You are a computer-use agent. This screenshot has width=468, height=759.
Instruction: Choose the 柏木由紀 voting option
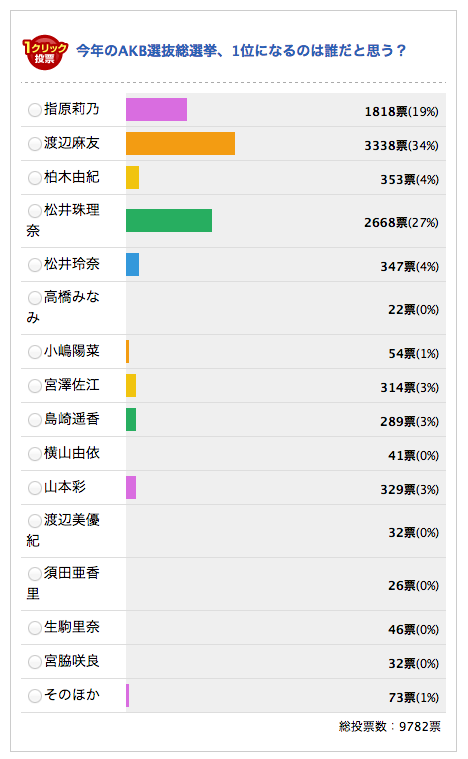(x=34, y=178)
